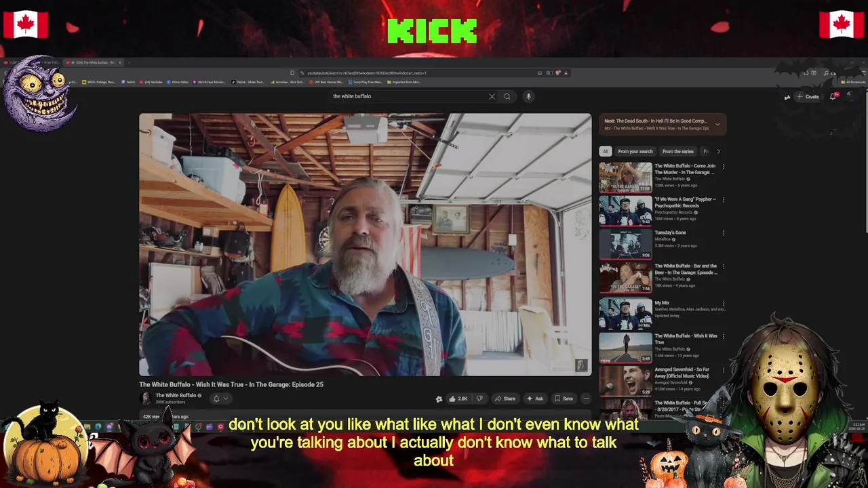Open the Prime Video bookmark
This screenshot has height=488, width=868.
177,82
